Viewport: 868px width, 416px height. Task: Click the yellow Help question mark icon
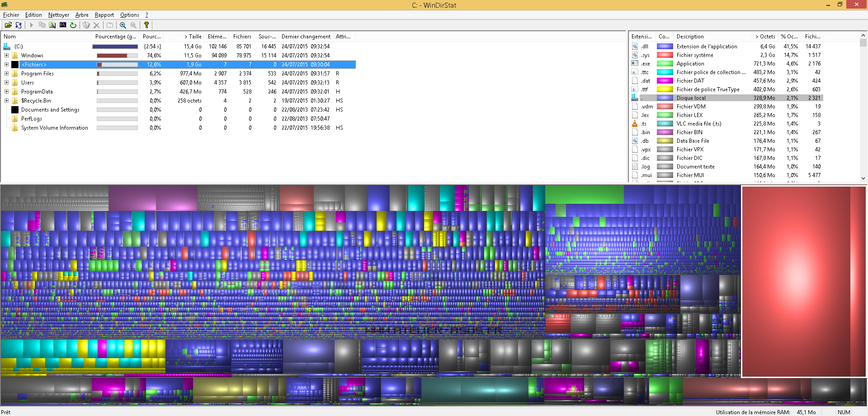[x=146, y=25]
